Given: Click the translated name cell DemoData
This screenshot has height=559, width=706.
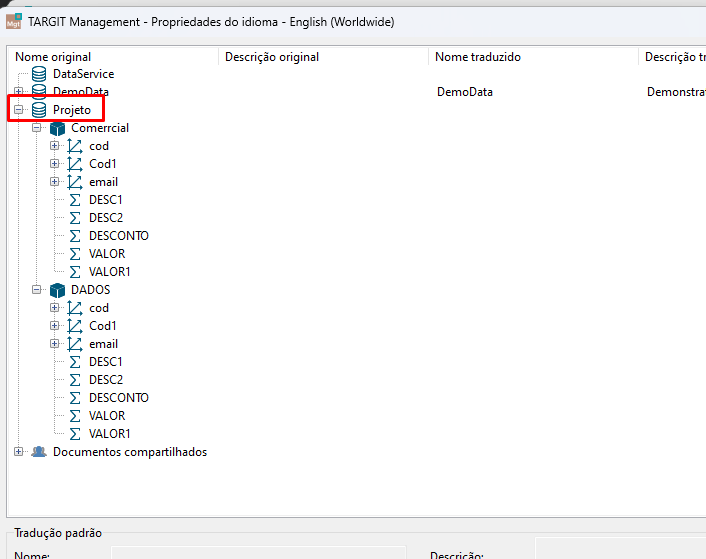Looking at the screenshot, I should [465, 92].
